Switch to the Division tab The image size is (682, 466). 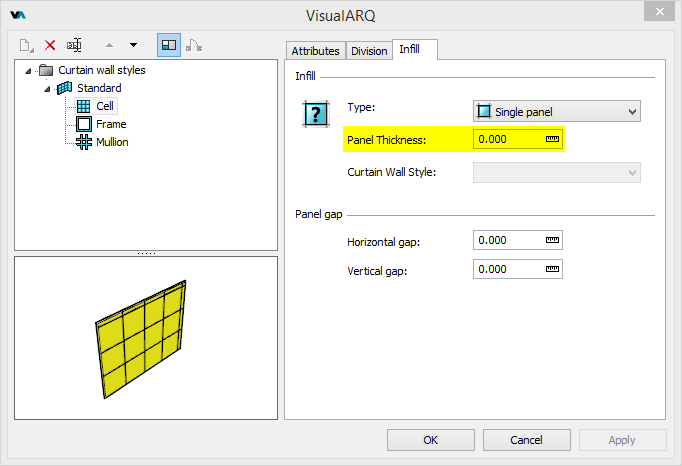[369, 51]
